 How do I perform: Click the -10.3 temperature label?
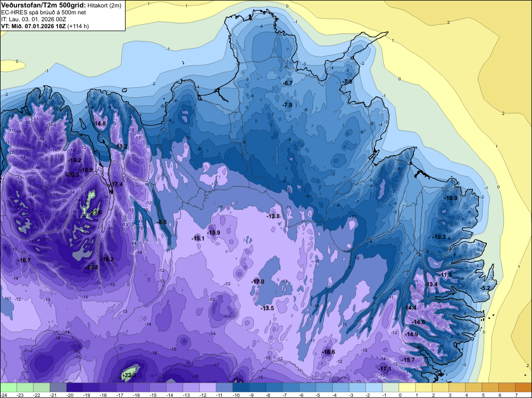[440, 237]
